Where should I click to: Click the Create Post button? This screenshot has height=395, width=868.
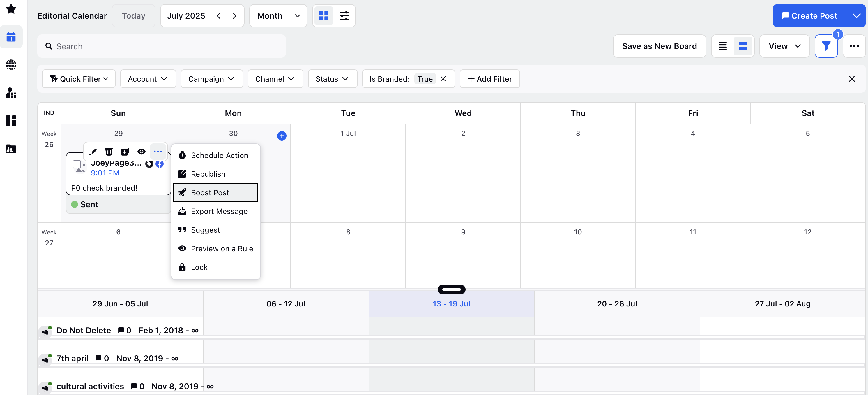tap(809, 16)
